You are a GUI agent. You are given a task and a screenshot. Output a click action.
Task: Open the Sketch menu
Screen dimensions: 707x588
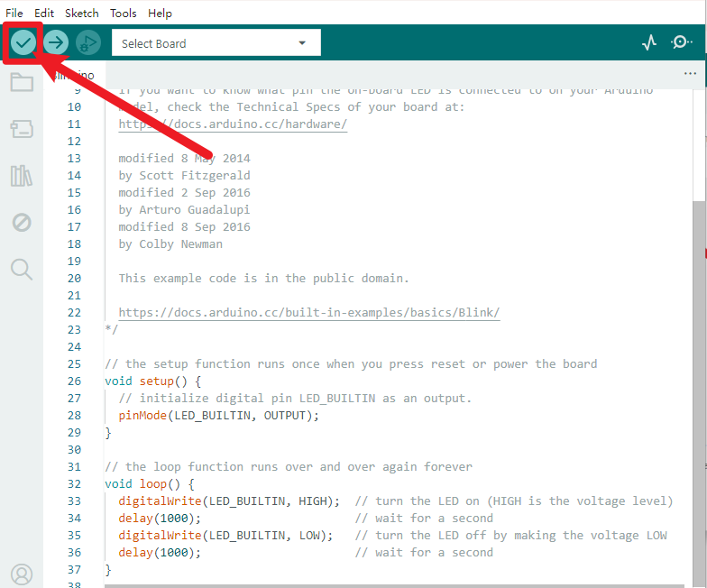pyautogui.click(x=81, y=13)
